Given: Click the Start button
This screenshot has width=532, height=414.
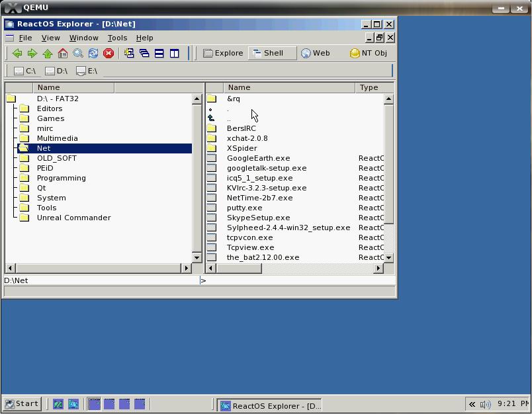Looking at the screenshot, I should [x=22, y=403].
